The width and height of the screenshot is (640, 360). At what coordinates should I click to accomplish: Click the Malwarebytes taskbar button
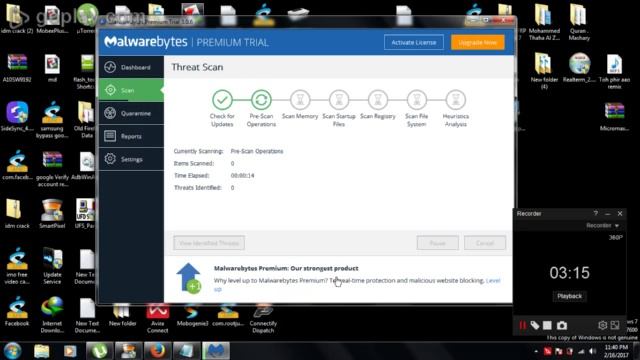pos(216,351)
